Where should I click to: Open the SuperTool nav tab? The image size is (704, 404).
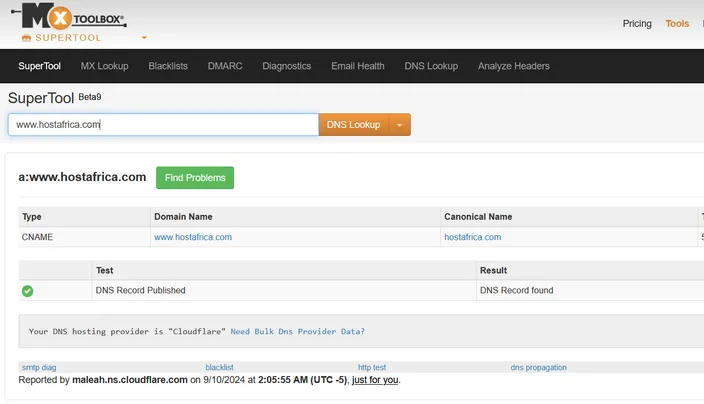(40, 66)
